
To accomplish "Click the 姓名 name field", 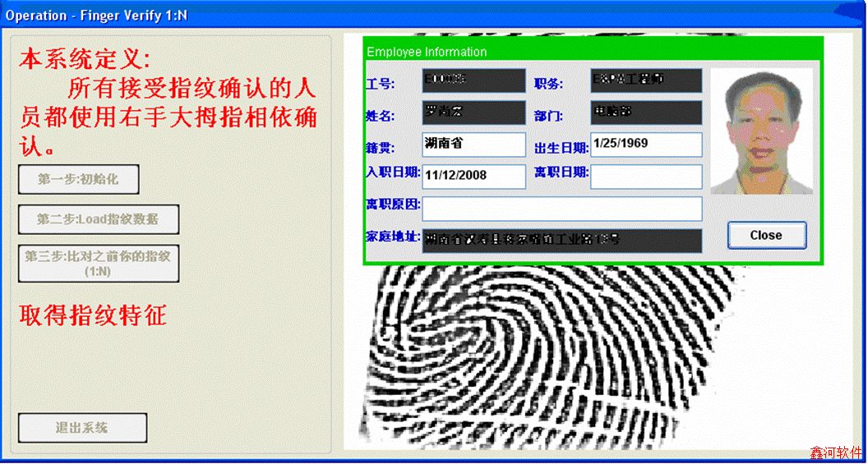I will click(473, 113).
